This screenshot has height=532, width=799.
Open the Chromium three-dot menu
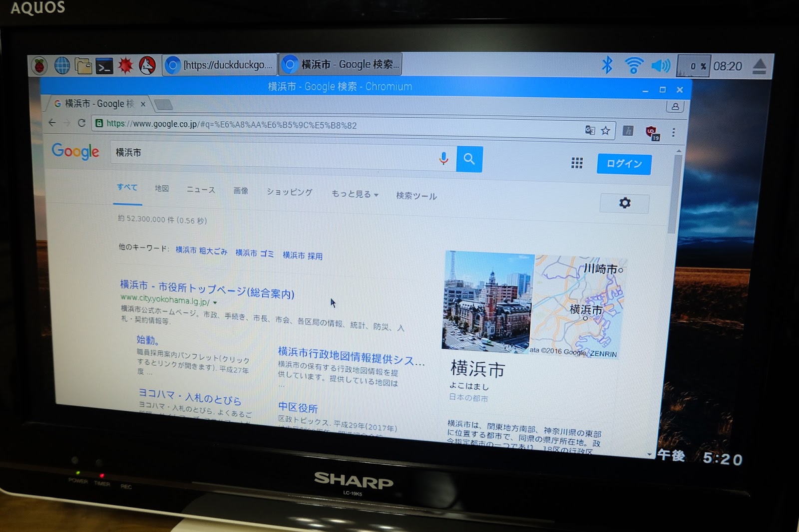pyautogui.click(x=673, y=132)
